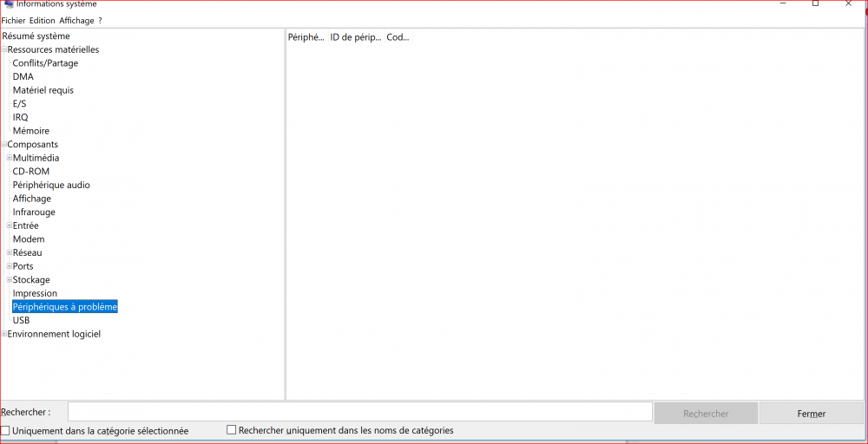Expand the Entrée node
The image size is (868, 444).
[x=10, y=225]
